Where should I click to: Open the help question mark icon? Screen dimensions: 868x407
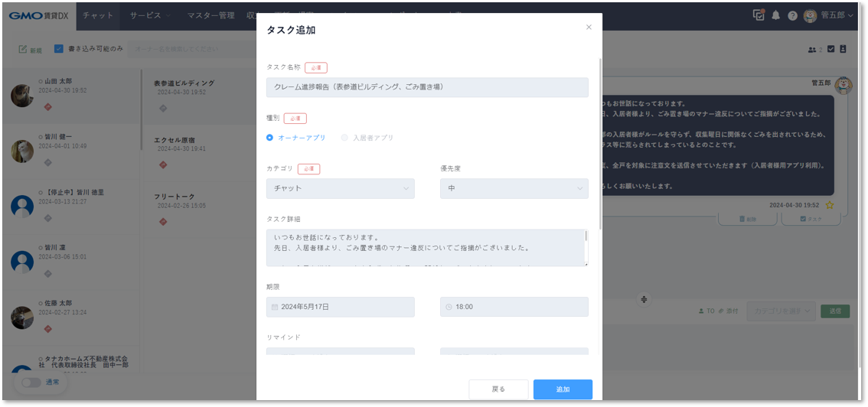point(792,15)
